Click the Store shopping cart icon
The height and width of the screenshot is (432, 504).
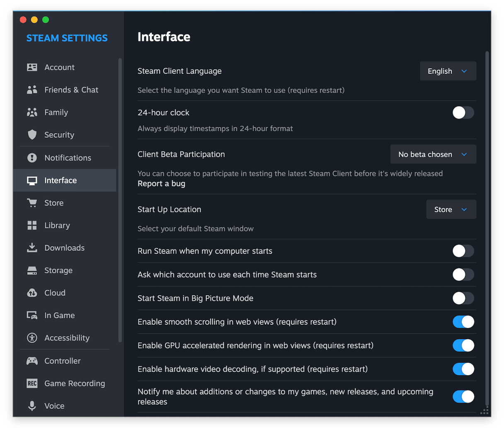tap(32, 203)
